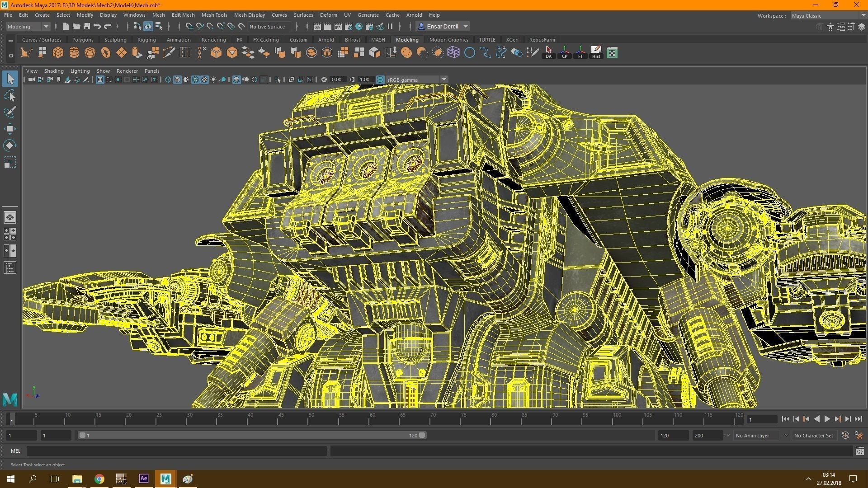Open the Render Settings icon

click(348, 26)
